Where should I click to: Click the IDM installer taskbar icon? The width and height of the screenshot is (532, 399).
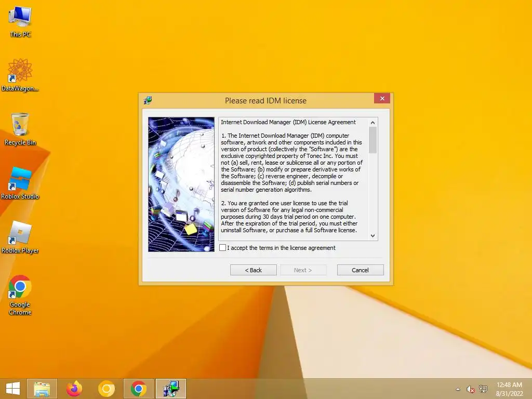coord(170,389)
